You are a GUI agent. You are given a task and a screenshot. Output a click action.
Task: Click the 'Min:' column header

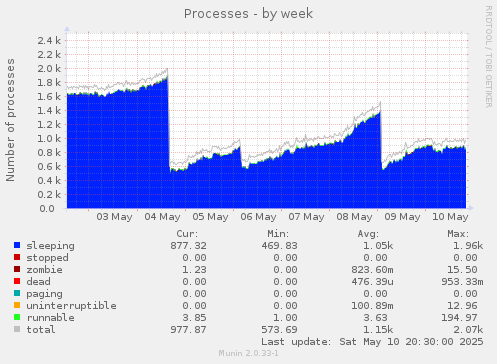[278, 234]
